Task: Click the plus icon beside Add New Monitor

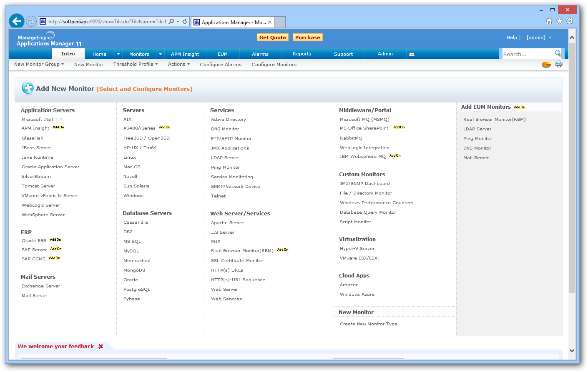Action: click(28, 88)
